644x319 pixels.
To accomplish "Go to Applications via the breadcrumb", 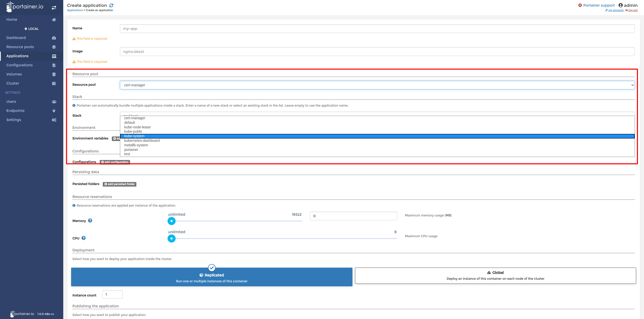I will coord(75,10).
